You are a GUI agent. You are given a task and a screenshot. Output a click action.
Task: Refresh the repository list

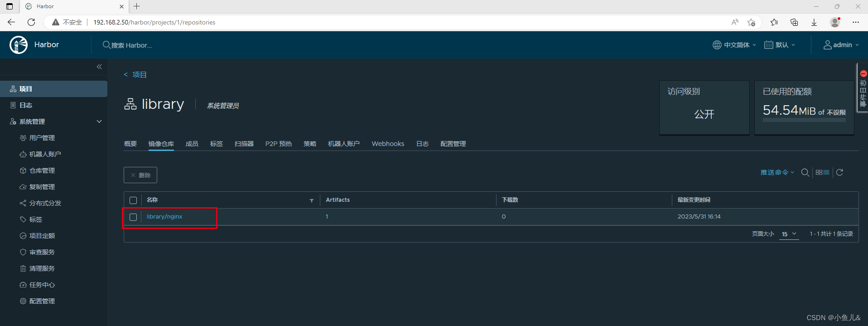click(839, 172)
